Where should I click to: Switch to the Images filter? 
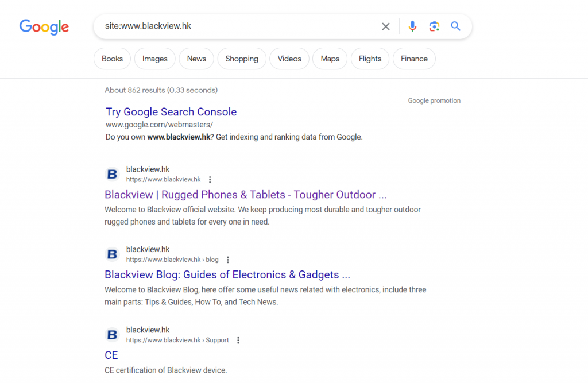155,59
